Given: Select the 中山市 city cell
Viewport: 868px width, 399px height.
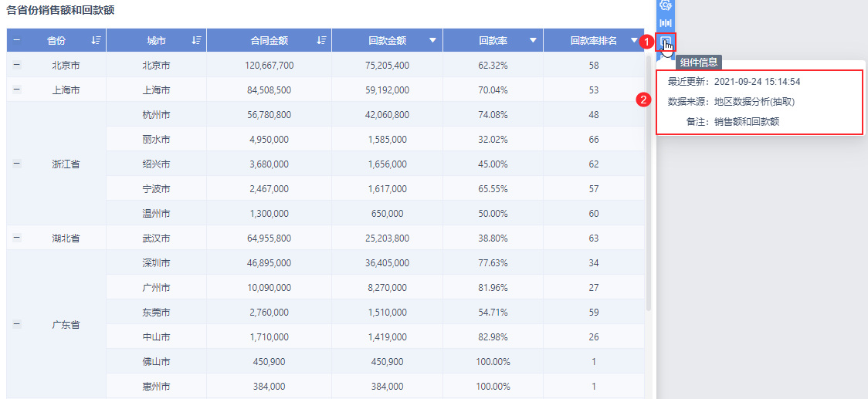Looking at the screenshot, I should pos(156,336).
